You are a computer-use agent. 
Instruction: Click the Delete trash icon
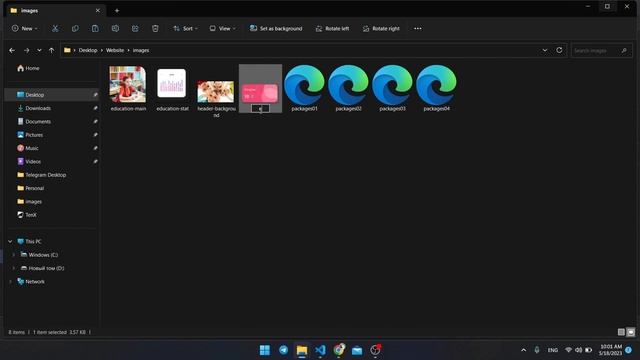155,29
